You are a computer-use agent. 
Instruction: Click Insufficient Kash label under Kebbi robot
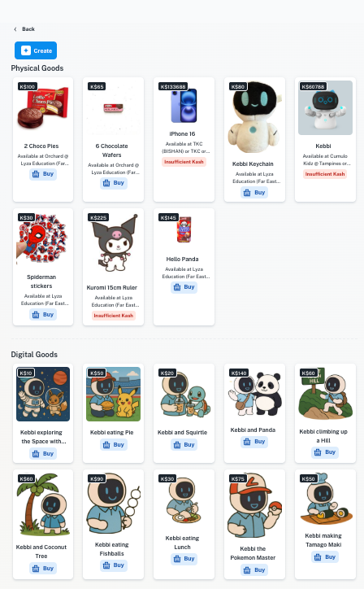pos(325,174)
